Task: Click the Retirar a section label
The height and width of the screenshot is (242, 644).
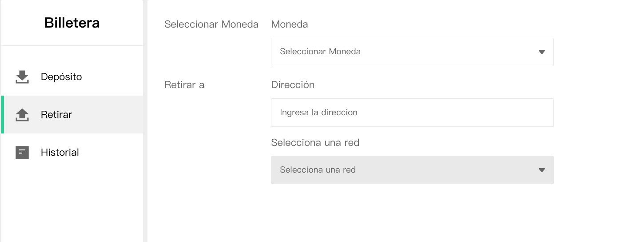Action: point(184,85)
